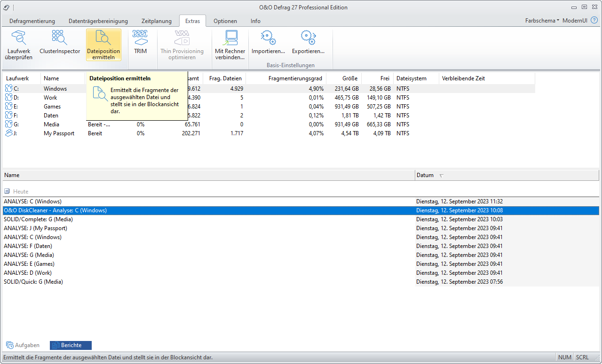
Task: Select ANALYSE: G (Media) report
Action: (x=301, y=255)
